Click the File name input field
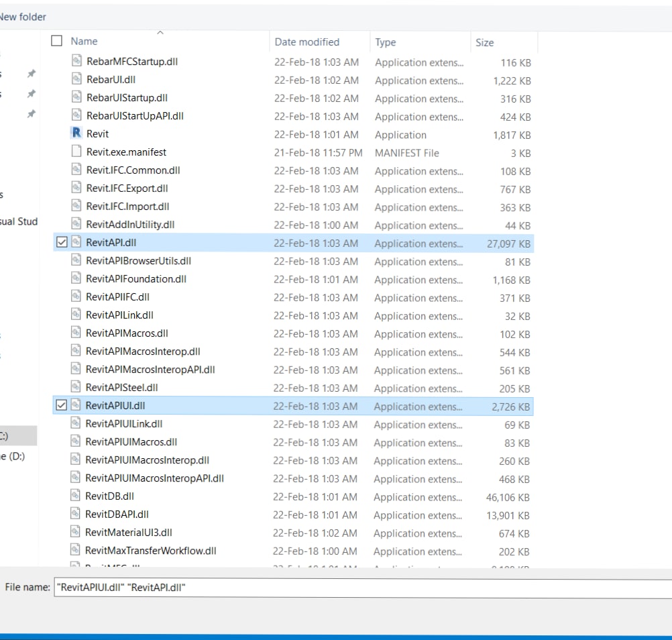Viewport: 672px width, 640px height. 362,587
